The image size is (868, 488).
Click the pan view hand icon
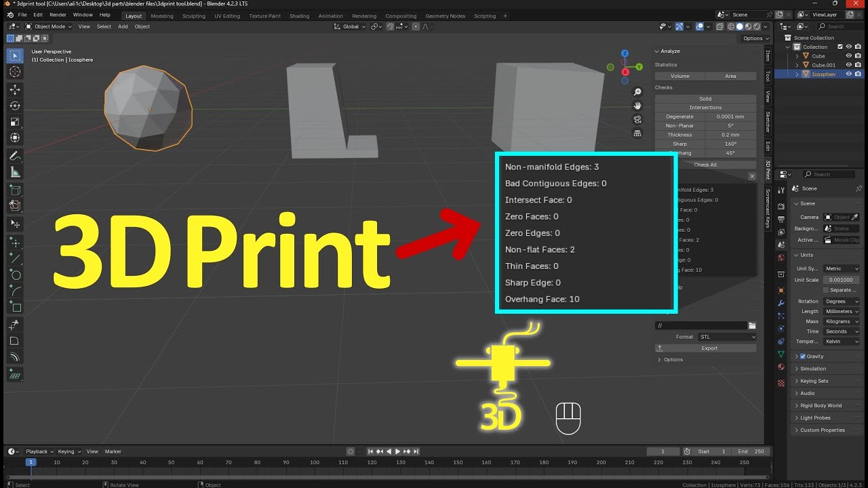coord(637,106)
